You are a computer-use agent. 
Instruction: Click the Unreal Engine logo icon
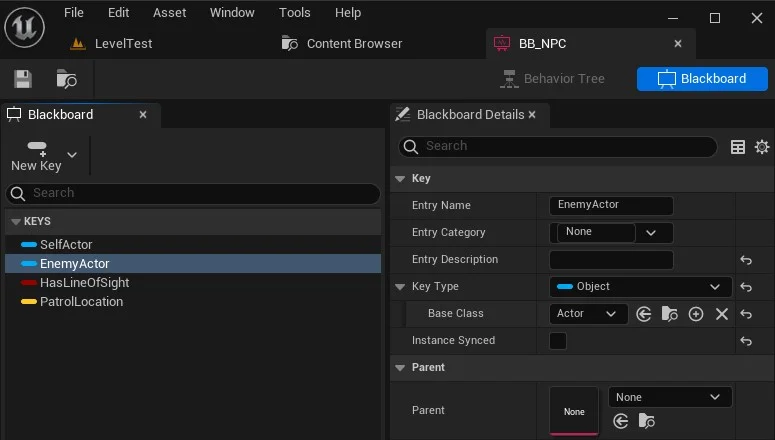[24, 27]
